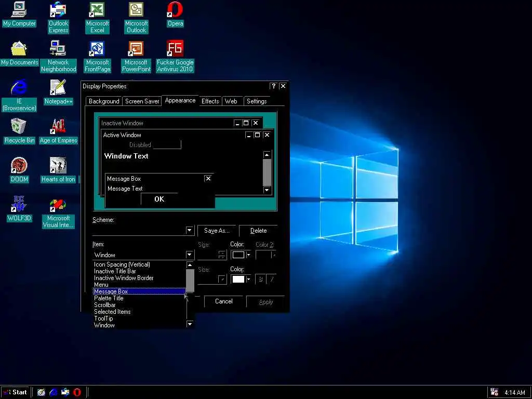The image size is (532, 399).
Task: Choose Selected Items in item list
Action: pos(139,312)
